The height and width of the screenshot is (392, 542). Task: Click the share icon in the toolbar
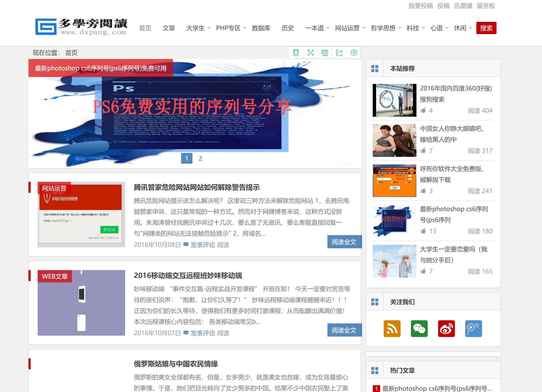(339, 52)
